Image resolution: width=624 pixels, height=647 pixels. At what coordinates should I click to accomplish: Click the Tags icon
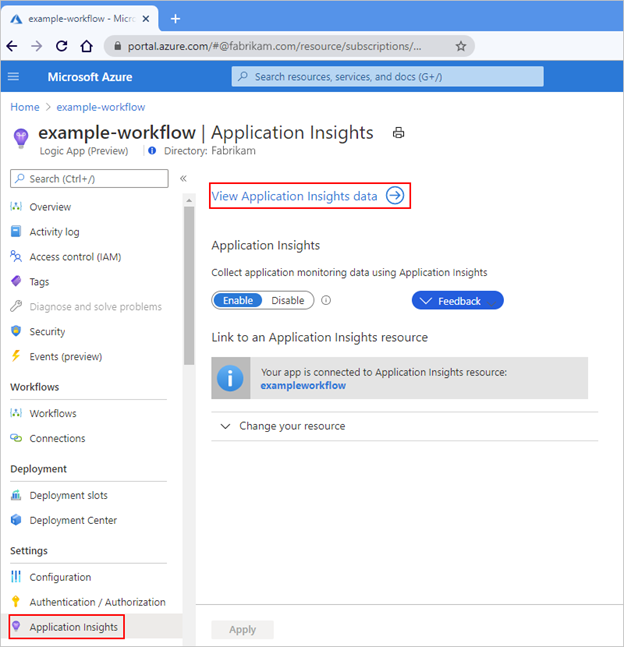click(16, 281)
